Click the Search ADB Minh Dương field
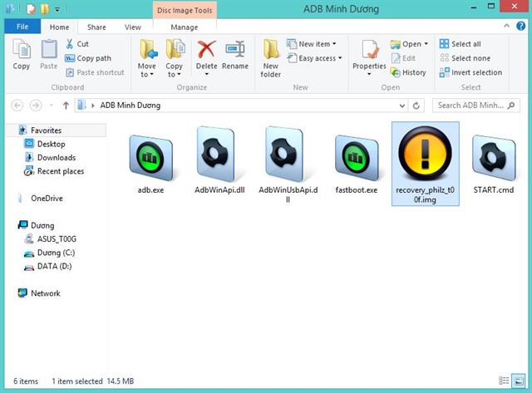Image resolution: width=532 pixels, height=393 pixels. click(x=475, y=106)
